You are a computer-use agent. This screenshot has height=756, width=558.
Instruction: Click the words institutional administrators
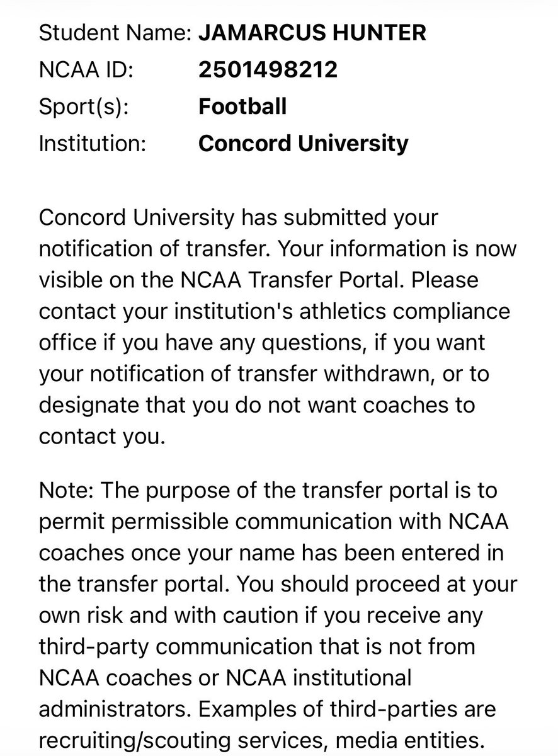[x=225, y=694]
